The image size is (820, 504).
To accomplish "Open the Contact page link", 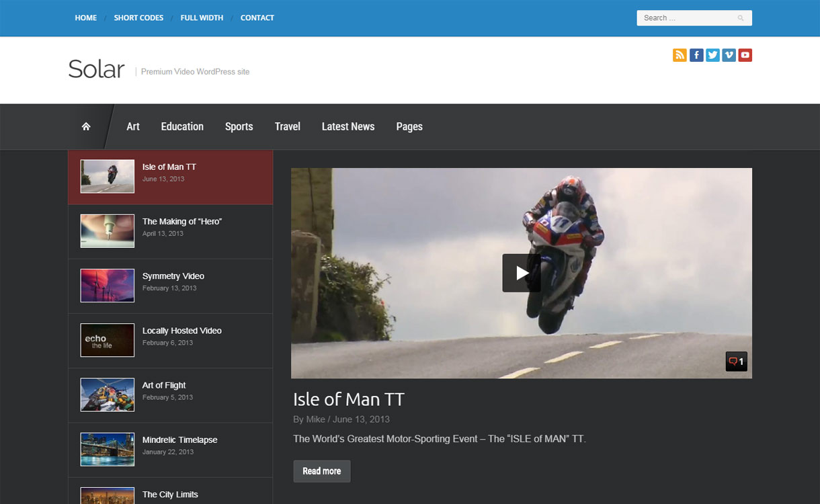I will click(x=257, y=17).
